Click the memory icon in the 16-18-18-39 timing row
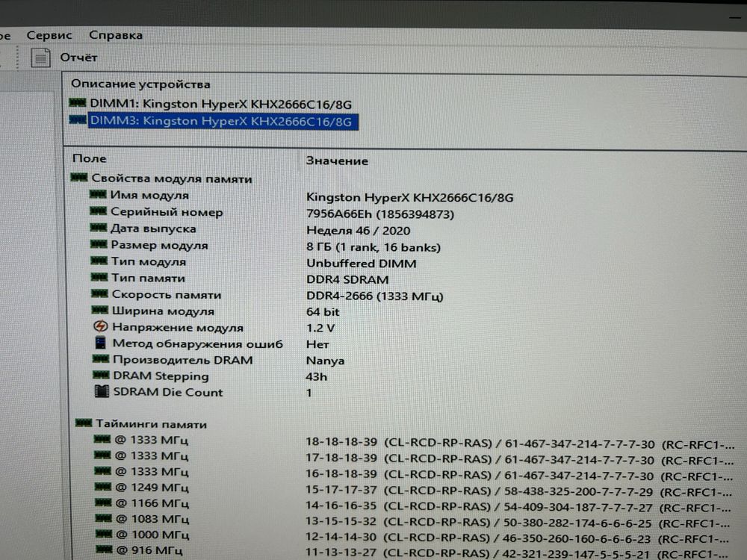 click(x=103, y=470)
